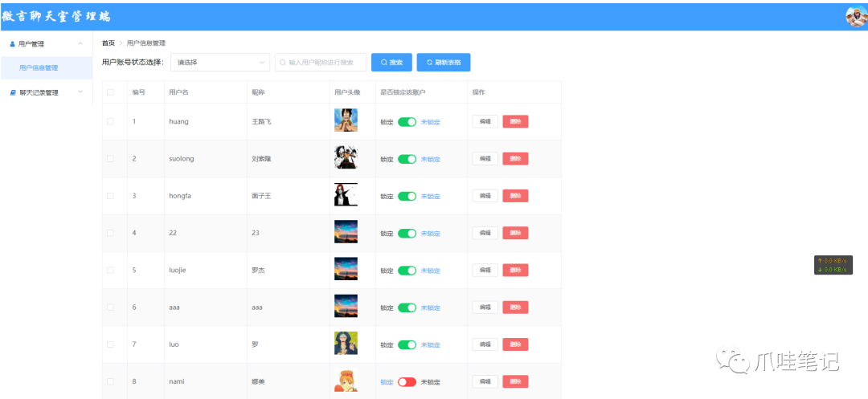Viewport: 868px width, 399px height.
Task: Toggle the lock switch for hongfa
Action: [x=407, y=196]
